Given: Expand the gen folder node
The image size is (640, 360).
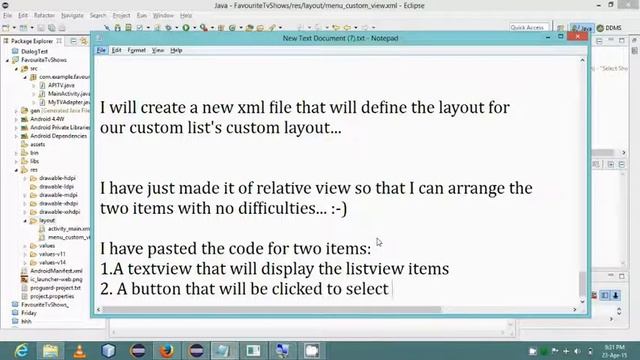Looking at the screenshot, I should coord(16,111).
